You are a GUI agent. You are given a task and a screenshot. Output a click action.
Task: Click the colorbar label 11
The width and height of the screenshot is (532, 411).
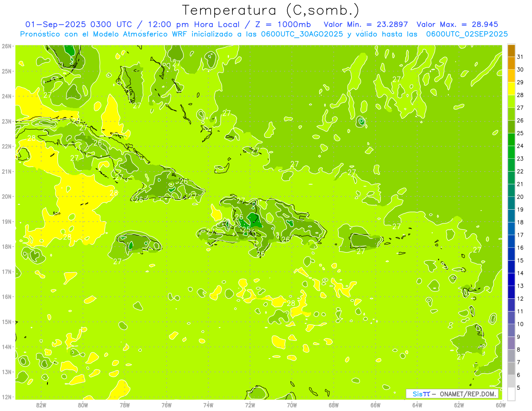[x=520, y=311]
